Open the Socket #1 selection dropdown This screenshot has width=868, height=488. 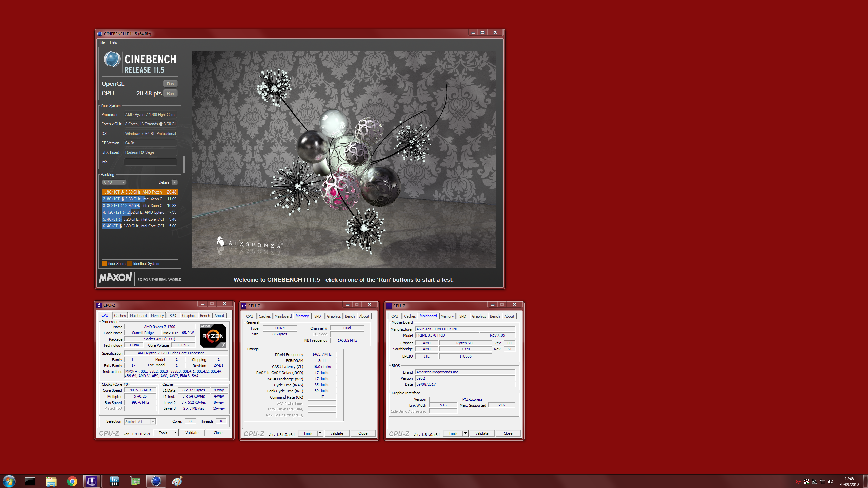click(140, 422)
